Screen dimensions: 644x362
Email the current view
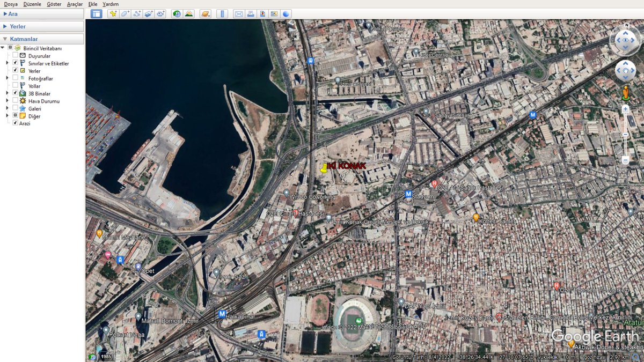coord(238,13)
